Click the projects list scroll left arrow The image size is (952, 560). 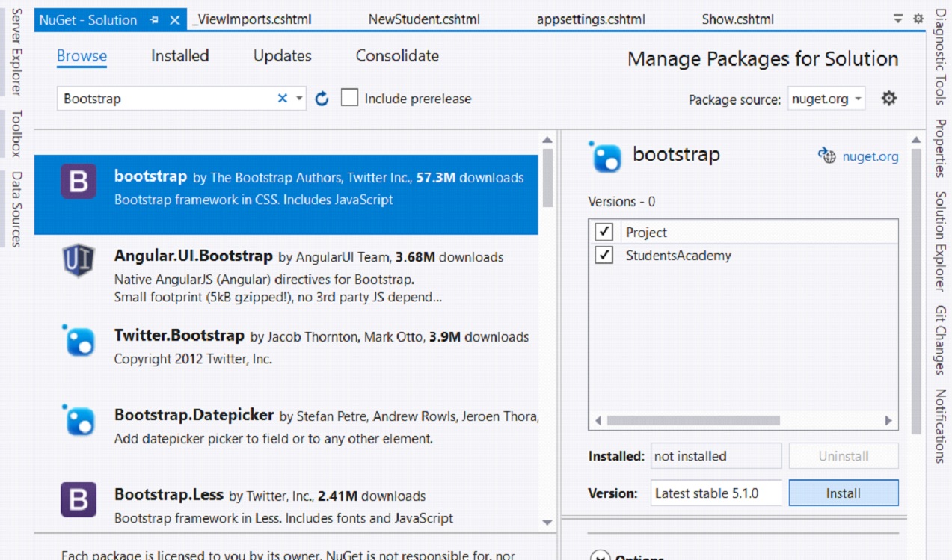click(598, 421)
